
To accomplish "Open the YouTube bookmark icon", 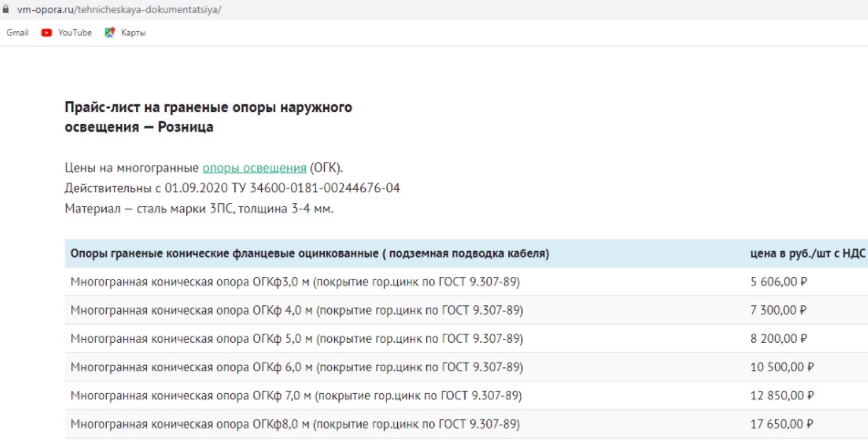I will click(x=47, y=33).
